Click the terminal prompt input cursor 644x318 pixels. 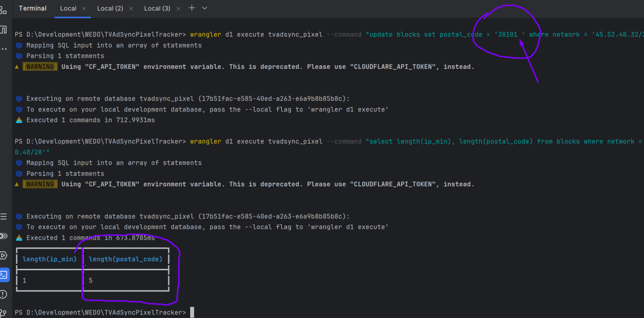[x=192, y=312]
